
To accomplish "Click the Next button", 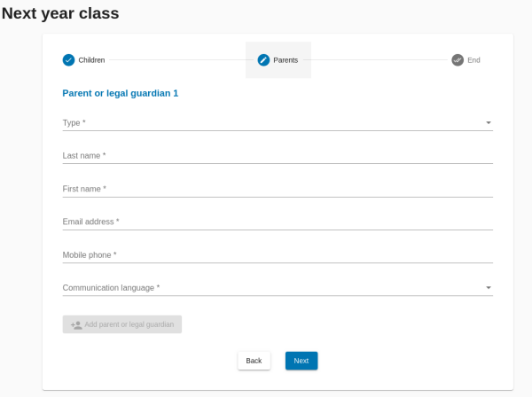I will point(301,361).
